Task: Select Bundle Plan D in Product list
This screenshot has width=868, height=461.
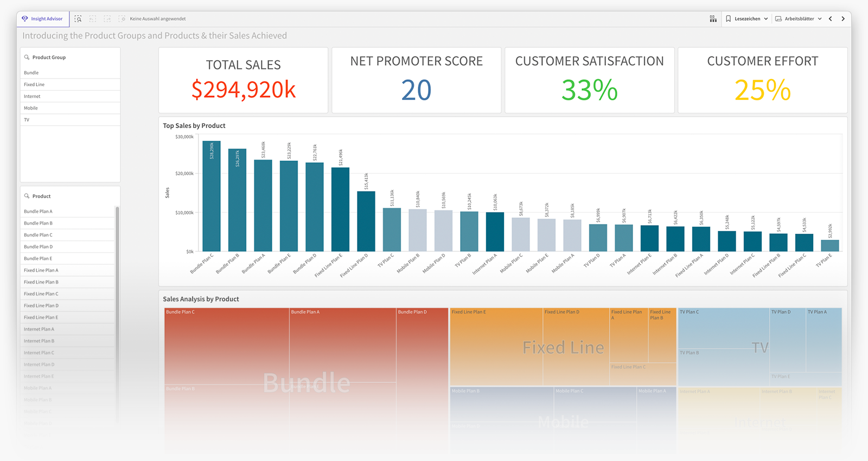Action: click(x=38, y=247)
